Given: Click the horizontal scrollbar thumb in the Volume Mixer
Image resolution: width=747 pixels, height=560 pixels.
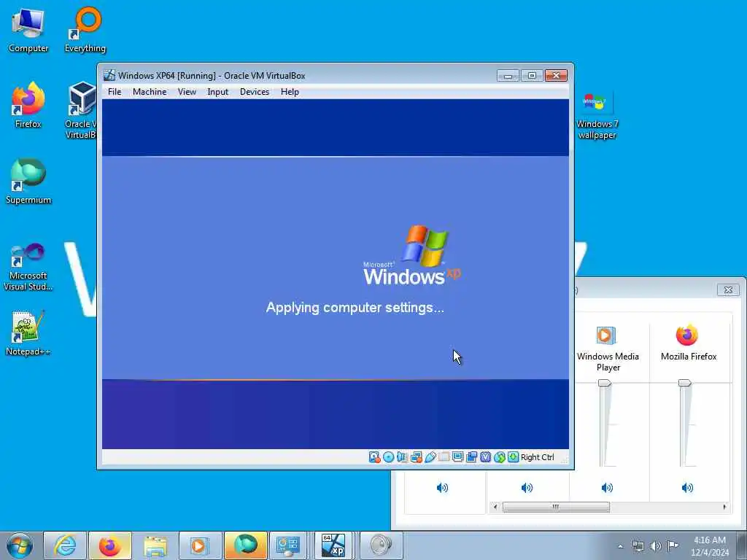Looking at the screenshot, I should (x=555, y=507).
